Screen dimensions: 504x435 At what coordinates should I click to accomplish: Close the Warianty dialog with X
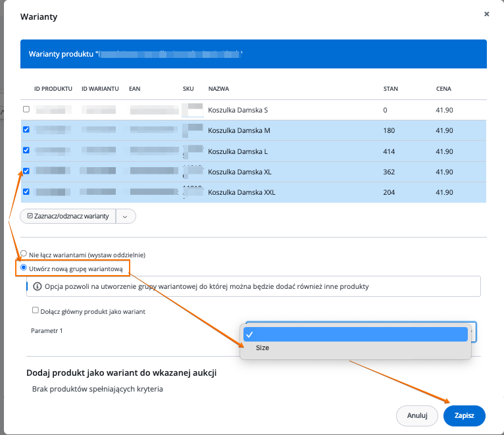[486, 14]
